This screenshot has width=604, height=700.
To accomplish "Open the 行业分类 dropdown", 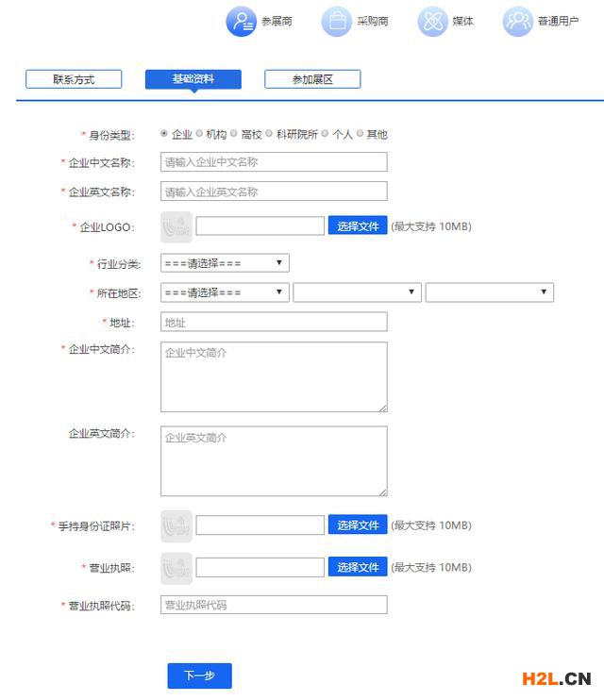I will (225, 263).
